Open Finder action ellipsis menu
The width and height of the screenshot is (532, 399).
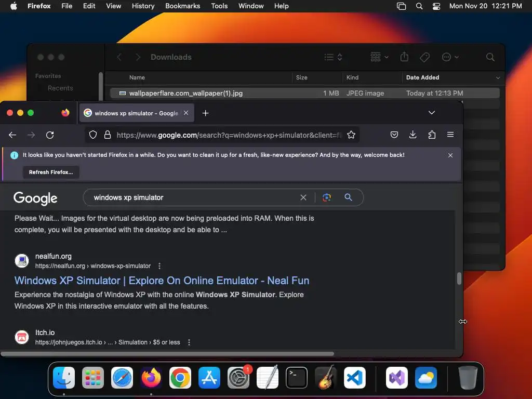point(450,57)
